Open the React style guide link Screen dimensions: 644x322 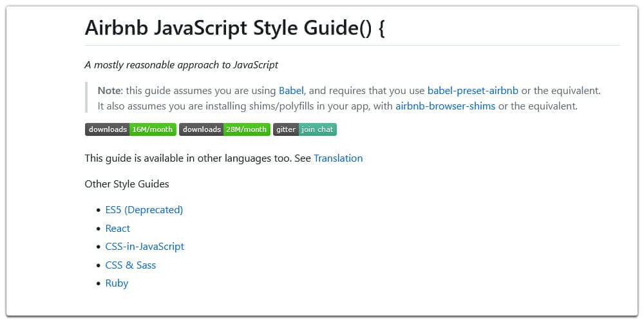tap(117, 229)
